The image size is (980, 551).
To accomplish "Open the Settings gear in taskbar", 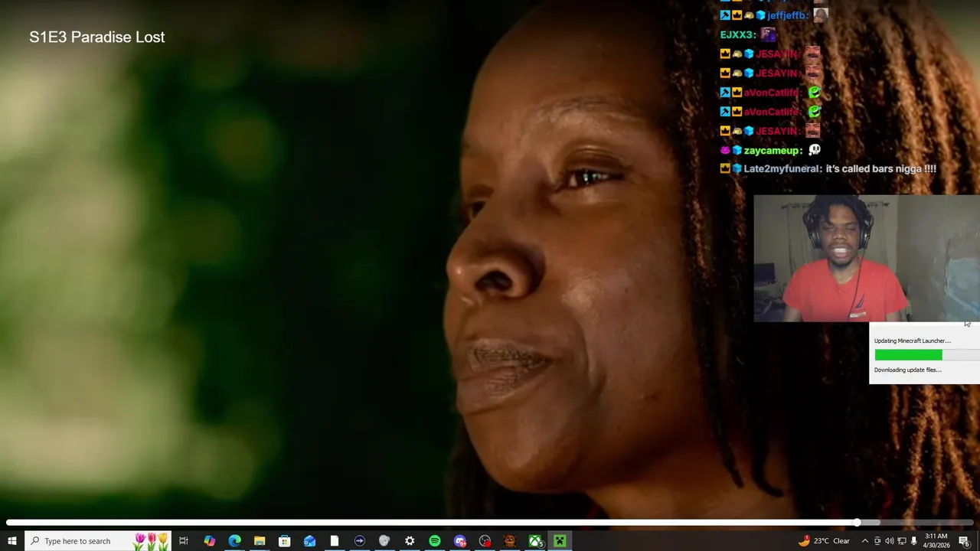I will click(410, 541).
